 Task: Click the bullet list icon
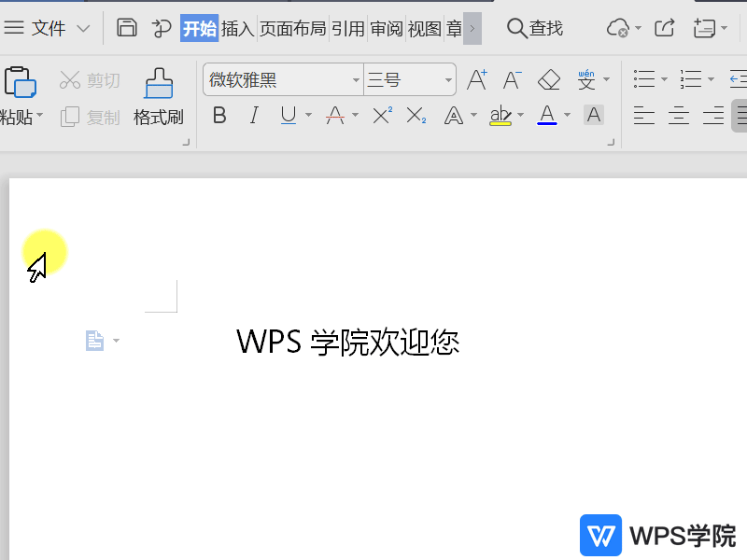point(644,79)
